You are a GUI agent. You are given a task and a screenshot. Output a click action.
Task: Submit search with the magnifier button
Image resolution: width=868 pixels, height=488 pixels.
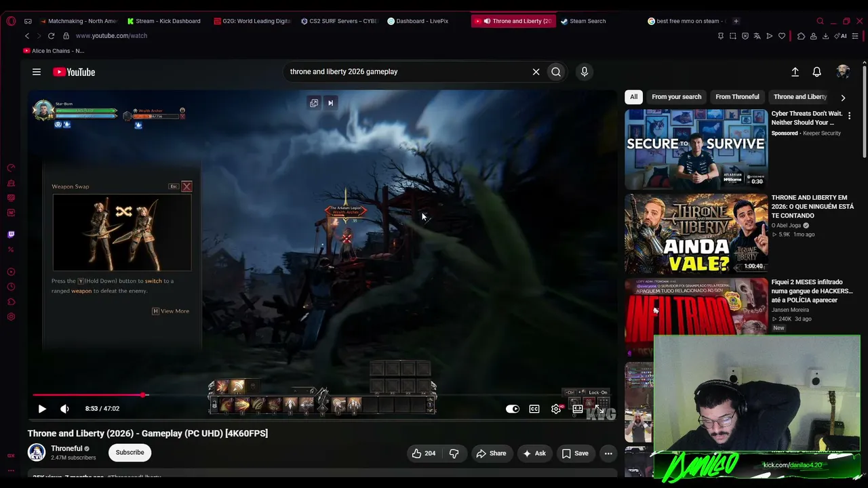[x=556, y=72]
